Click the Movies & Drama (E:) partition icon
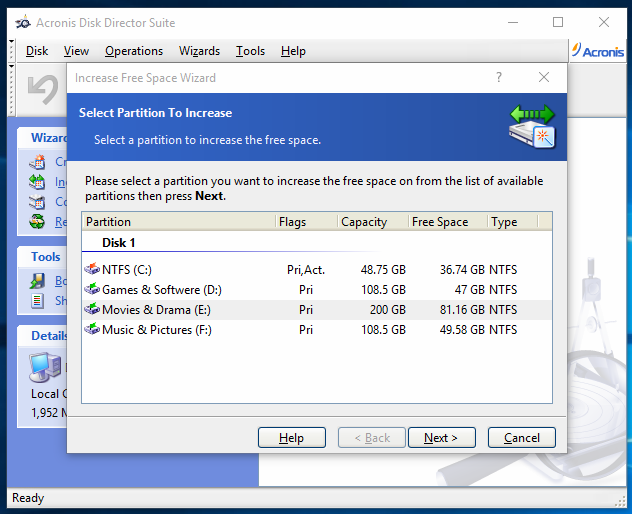The width and height of the screenshot is (632, 514). (x=92, y=309)
